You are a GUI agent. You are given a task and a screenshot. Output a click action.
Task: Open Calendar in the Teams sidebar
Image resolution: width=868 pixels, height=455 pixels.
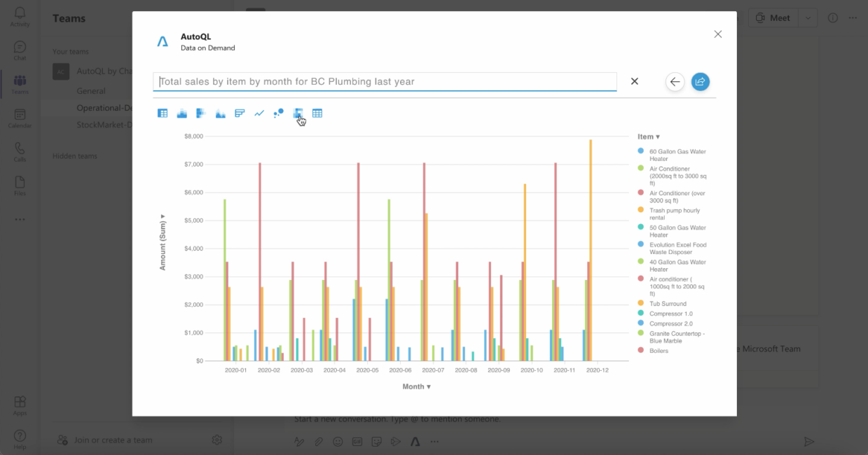(x=20, y=118)
